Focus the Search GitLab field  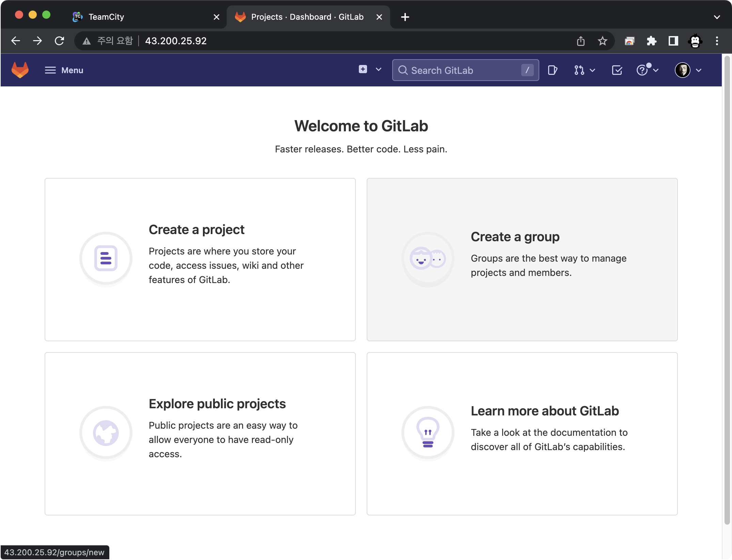coord(465,70)
